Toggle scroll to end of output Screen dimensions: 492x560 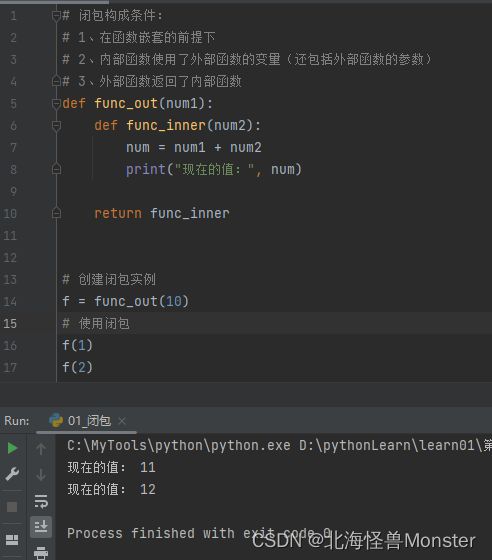(41, 526)
